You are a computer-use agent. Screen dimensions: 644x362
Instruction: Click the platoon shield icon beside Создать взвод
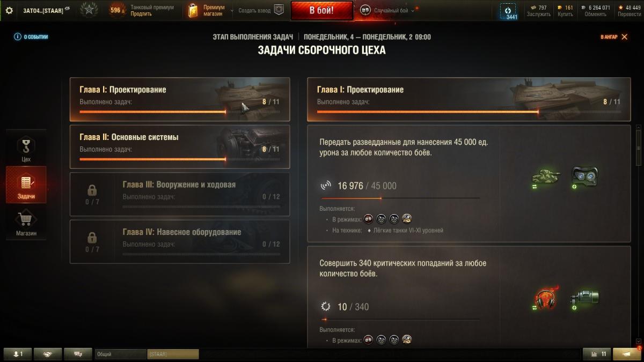279,10
